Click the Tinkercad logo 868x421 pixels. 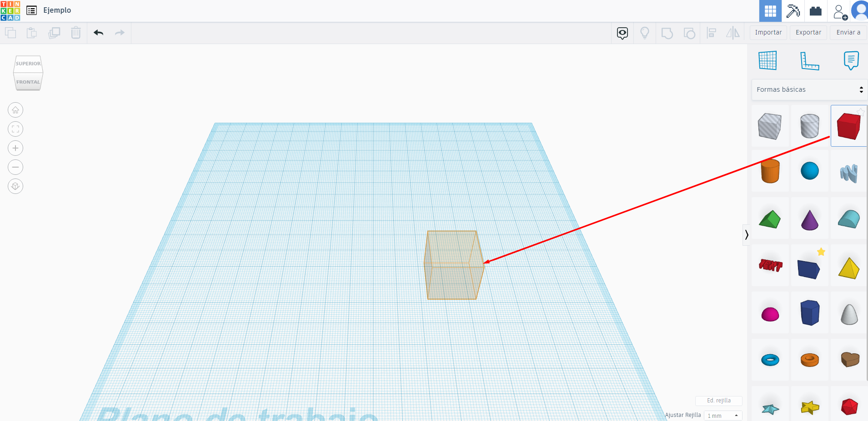coord(10,10)
